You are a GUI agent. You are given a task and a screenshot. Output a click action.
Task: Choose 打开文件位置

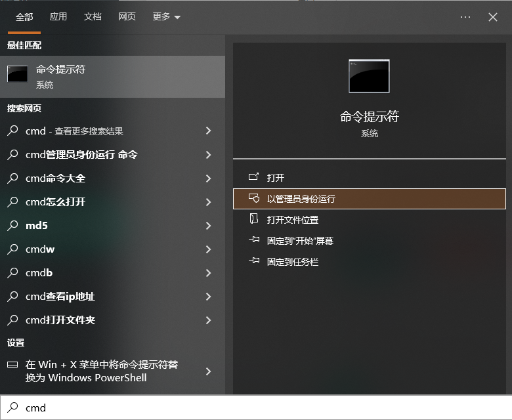pos(370,220)
